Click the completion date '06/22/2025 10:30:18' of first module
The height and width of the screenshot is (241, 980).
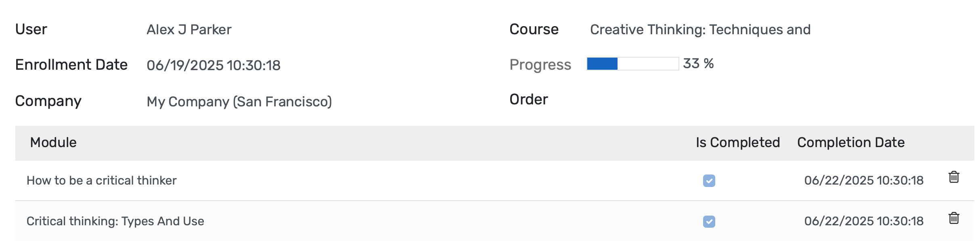pos(863,181)
